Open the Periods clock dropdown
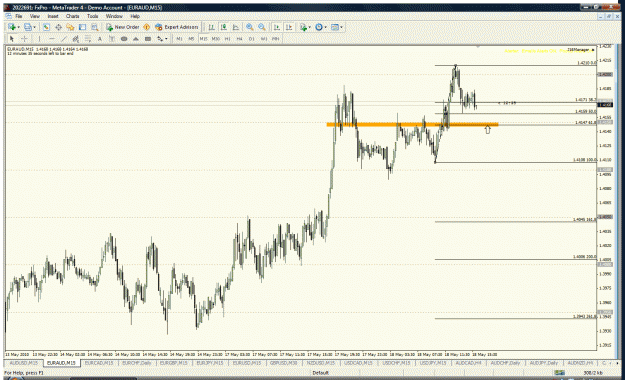Image resolution: width=625 pixels, height=380 pixels. point(320,27)
